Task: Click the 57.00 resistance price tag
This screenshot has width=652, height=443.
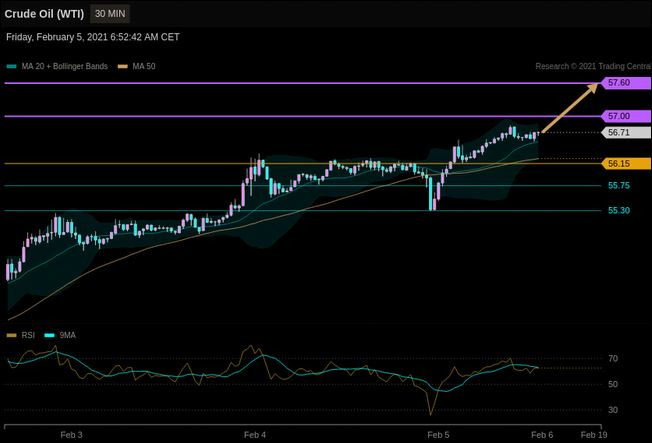Action: pyautogui.click(x=626, y=116)
